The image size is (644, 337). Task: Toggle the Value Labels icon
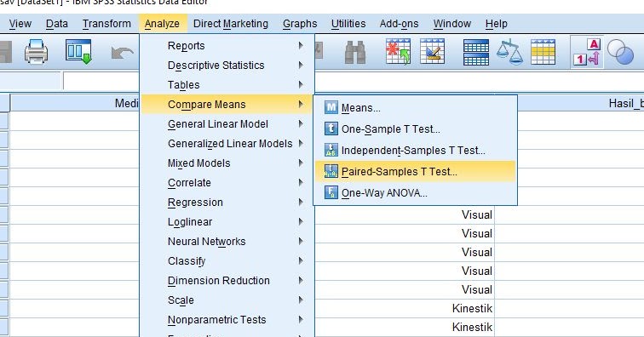[587, 52]
